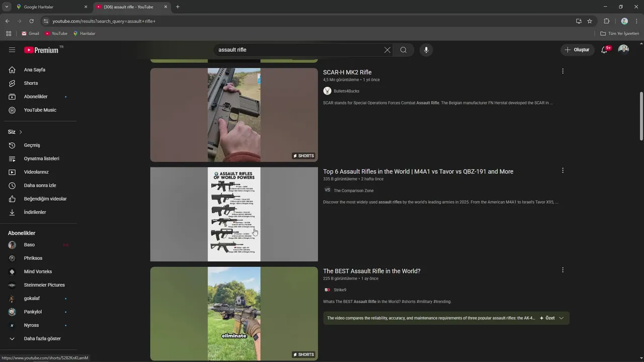Click the magnifier search button

pyautogui.click(x=404, y=50)
